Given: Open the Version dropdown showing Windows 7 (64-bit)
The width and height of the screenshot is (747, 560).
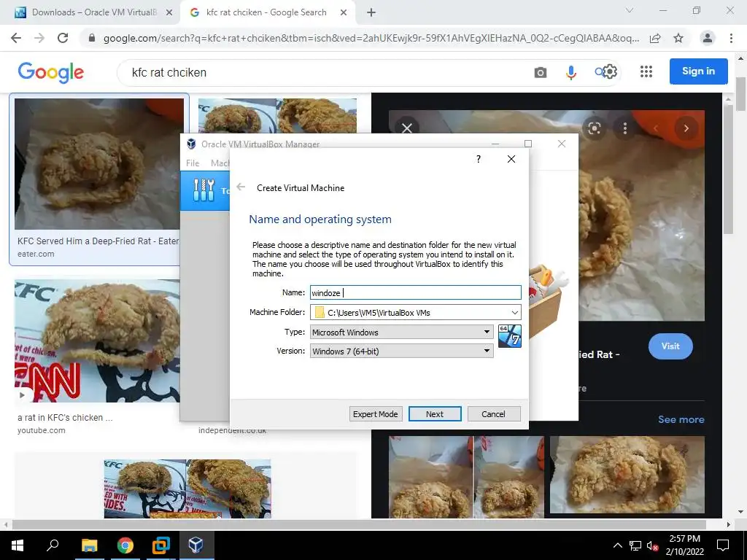Looking at the screenshot, I should coord(402,351).
